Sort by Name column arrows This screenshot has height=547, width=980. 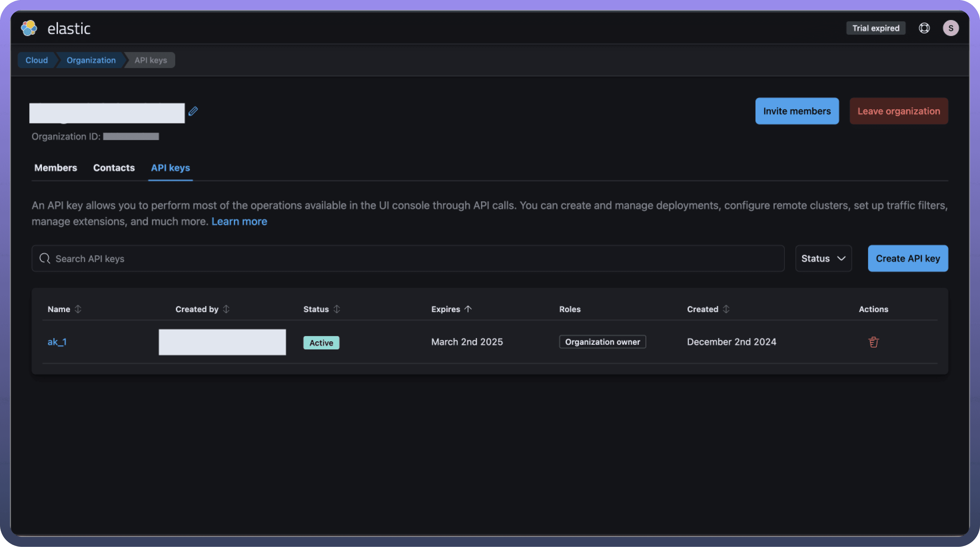point(78,309)
